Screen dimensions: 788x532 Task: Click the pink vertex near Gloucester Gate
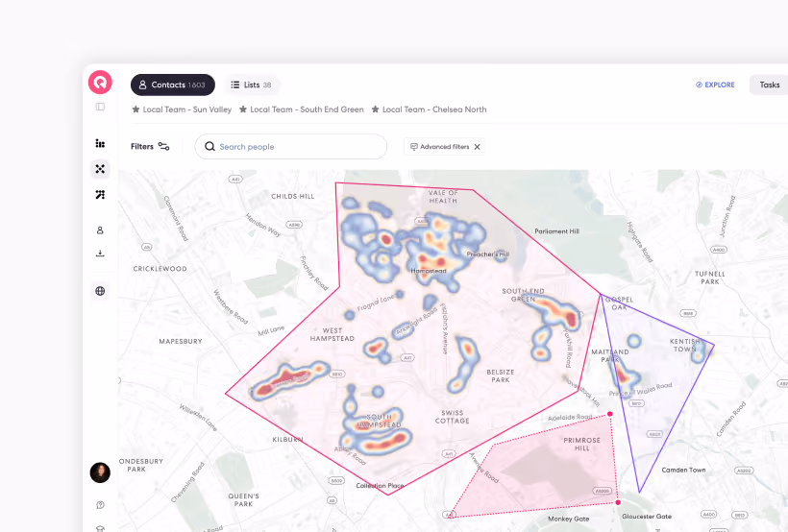(x=618, y=502)
